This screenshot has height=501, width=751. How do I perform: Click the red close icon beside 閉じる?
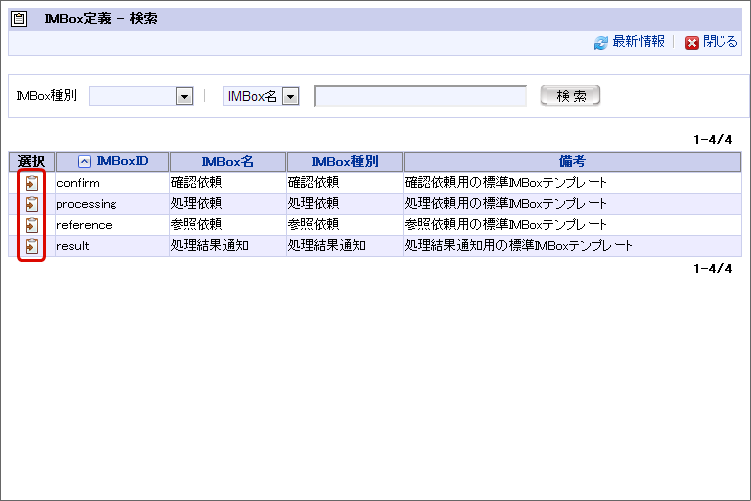point(691,43)
